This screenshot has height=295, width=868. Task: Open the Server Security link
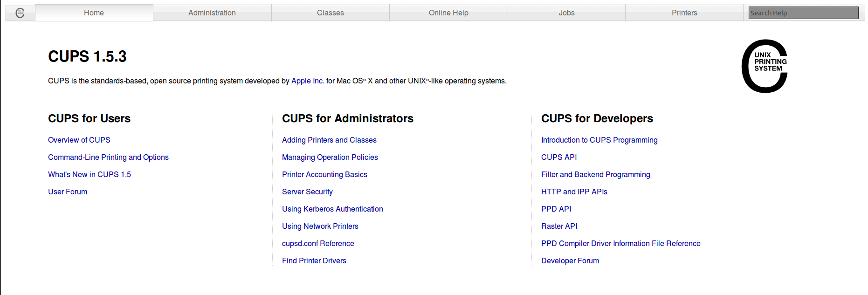(307, 192)
